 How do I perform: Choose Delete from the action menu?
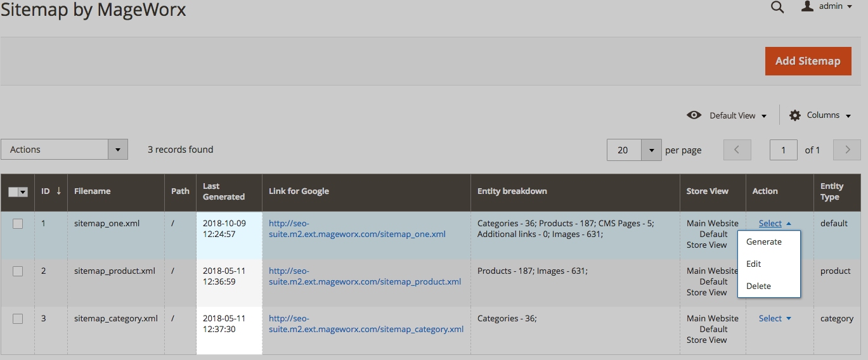769,286
